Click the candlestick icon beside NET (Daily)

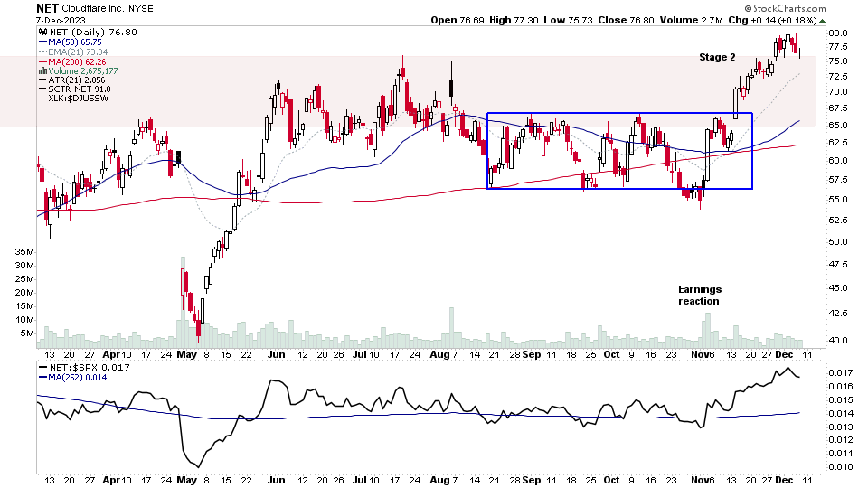click(42, 33)
